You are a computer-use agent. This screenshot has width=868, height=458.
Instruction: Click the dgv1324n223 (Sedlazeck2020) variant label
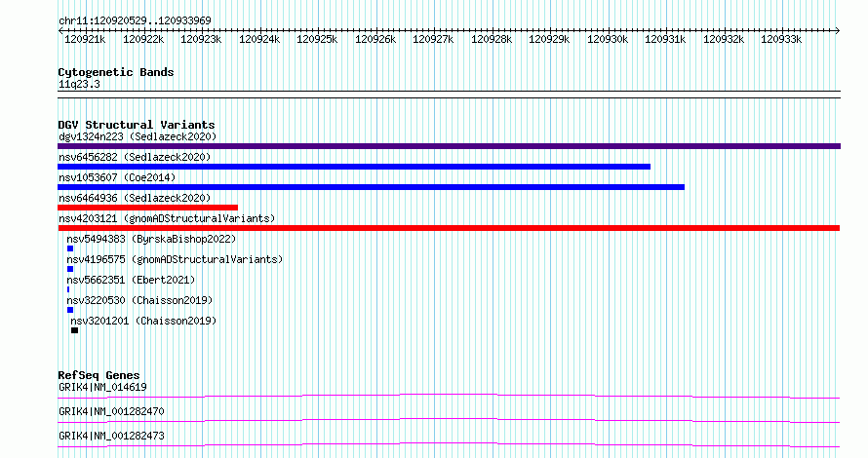pyautogui.click(x=138, y=136)
